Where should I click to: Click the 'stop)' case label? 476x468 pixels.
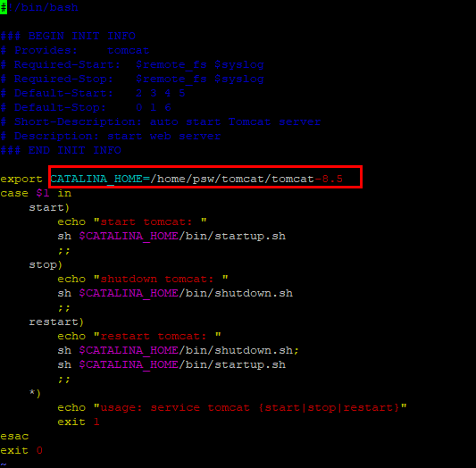tap(46, 264)
